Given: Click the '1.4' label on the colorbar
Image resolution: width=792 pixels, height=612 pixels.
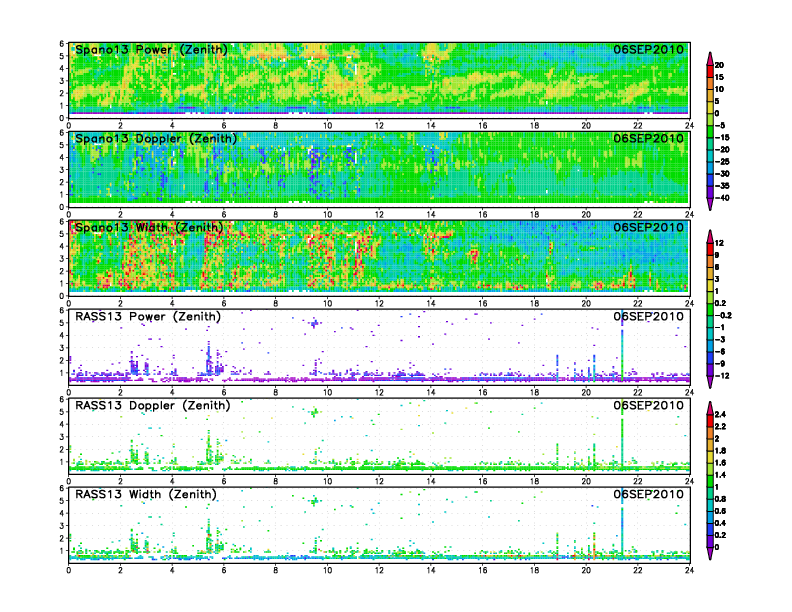Looking at the screenshot, I should (720, 475).
